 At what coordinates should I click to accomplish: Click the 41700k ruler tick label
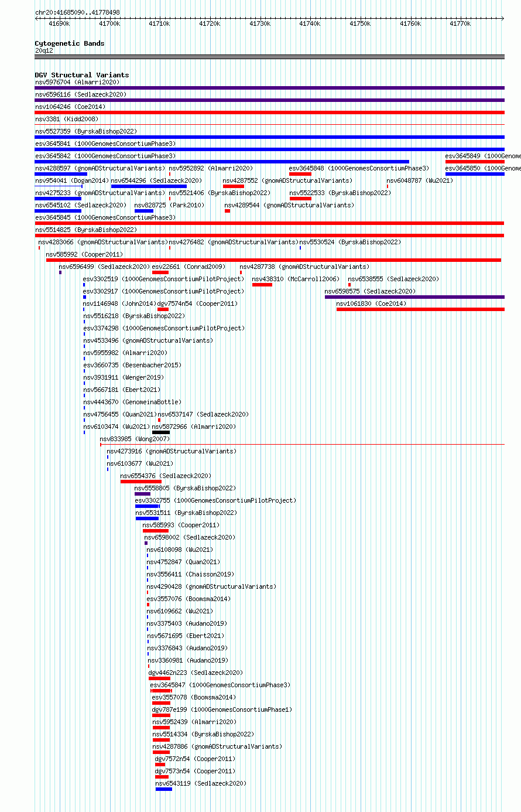(x=109, y=23)
